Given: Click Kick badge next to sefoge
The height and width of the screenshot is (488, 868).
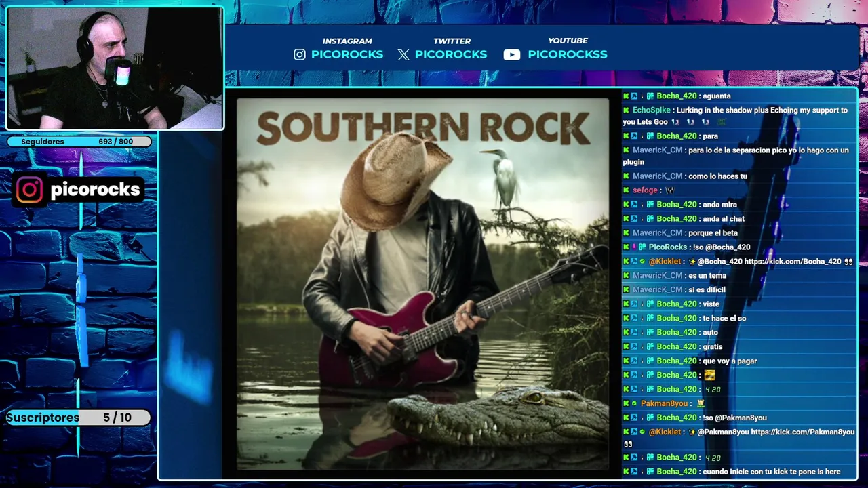Looking at the screenshot, I should click(626, 190).
